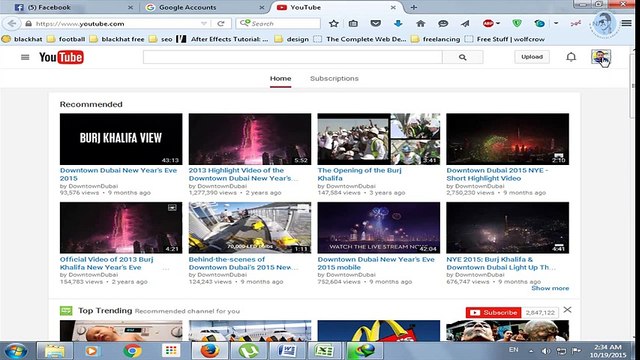Open the Firefox hamburger menu
The height and width of the screenshot is (360, 640).
(x=627, y=23)
